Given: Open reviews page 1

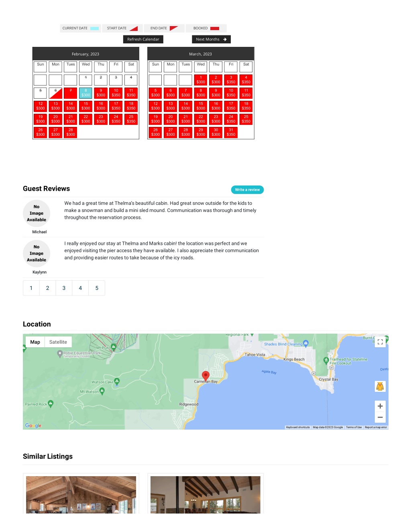Looking at the screenshot, I should point(31,288).
